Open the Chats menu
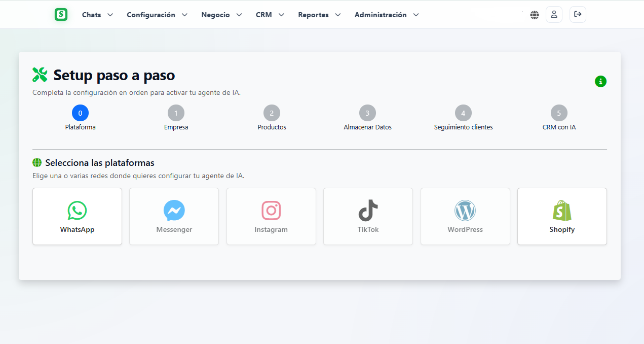Screen dimensions: 644x344 point(92,15)
